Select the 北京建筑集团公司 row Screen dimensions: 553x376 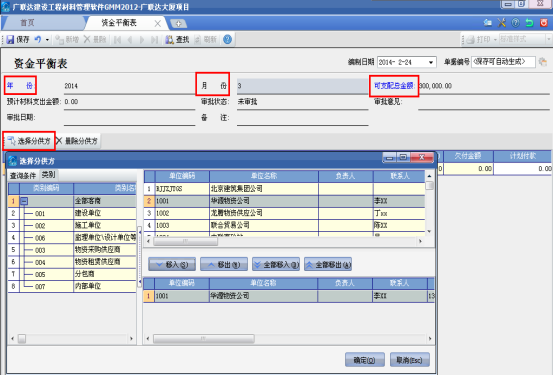point(285,189)
